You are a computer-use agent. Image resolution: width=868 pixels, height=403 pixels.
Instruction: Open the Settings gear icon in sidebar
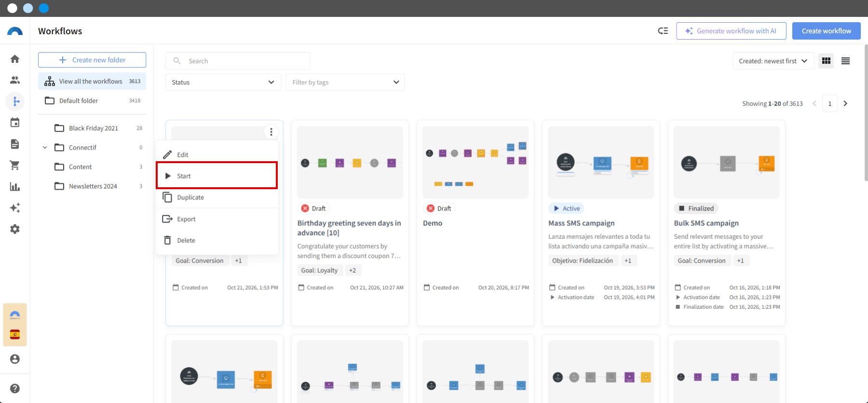click(15, 229)
